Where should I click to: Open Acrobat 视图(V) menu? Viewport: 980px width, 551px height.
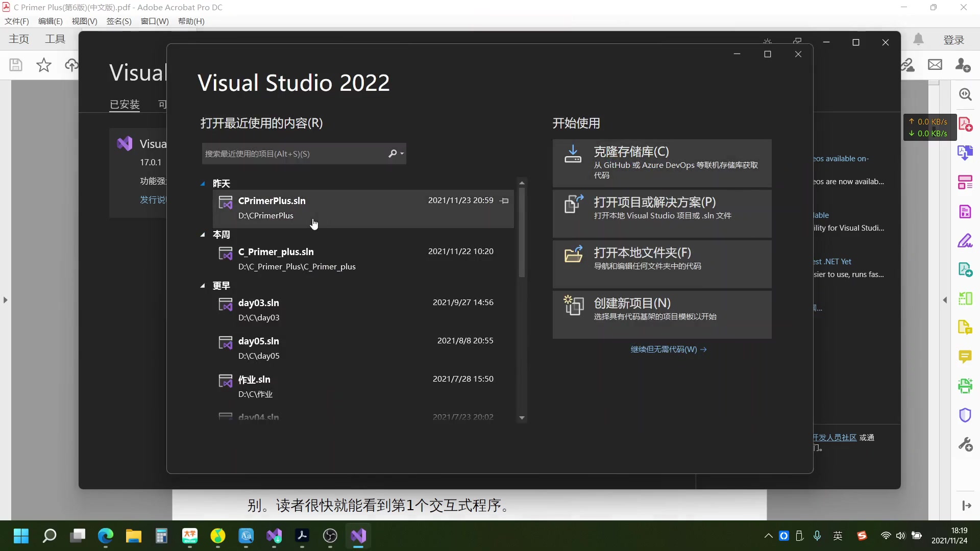(84, 21)
